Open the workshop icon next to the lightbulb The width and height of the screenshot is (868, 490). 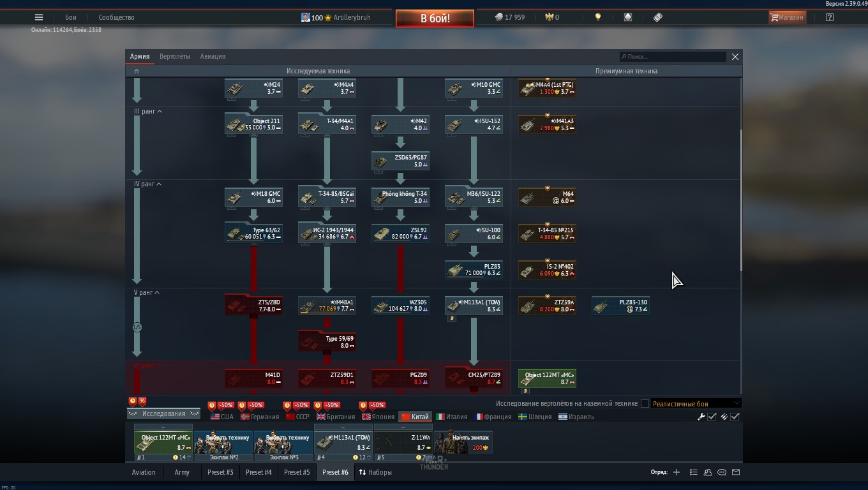pyautogui.click(x=628, y=17)
